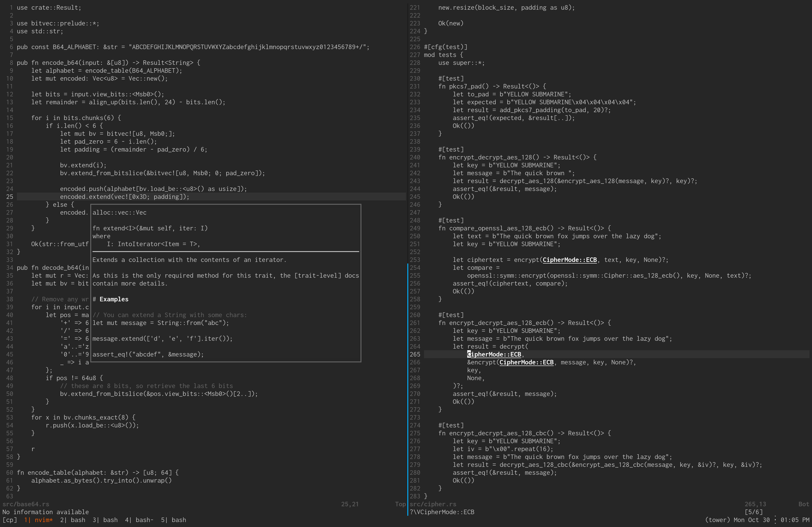Click line number 25 in left pane
Image resolution: width=812 pixels, height=527 pixels.
9,197
